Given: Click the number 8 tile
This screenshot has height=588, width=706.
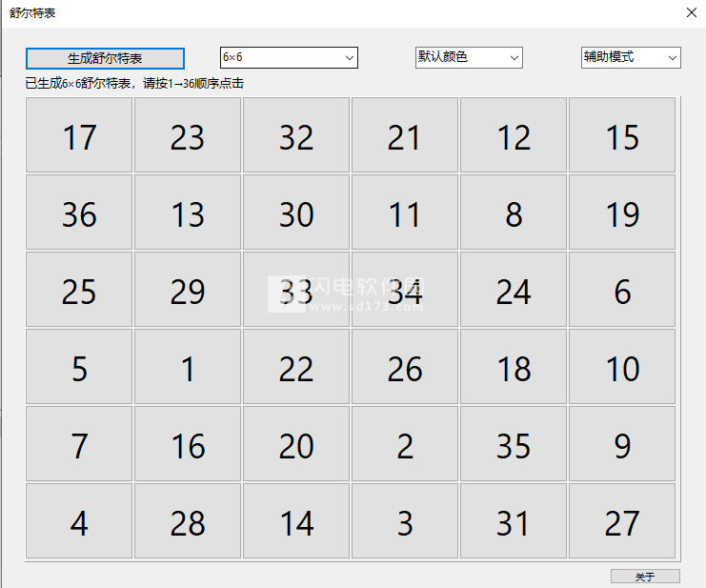Looking at the screenshot, I should tap(514, 213).
